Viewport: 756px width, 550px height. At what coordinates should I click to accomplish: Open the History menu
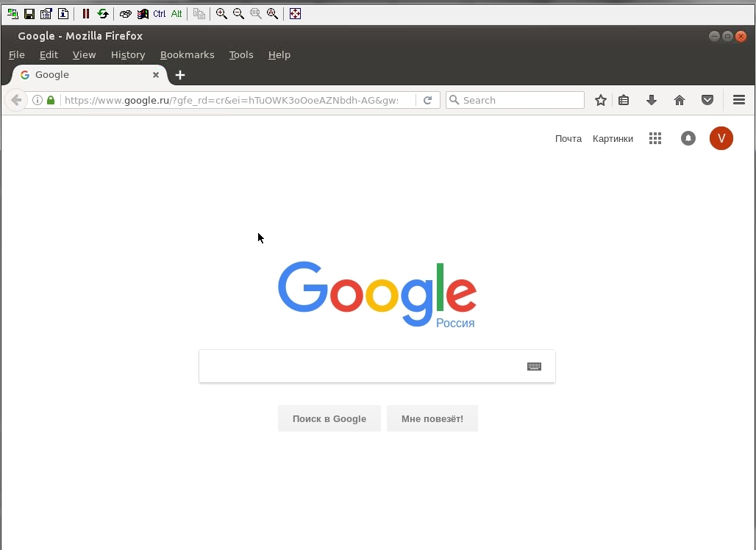(128, 55)
